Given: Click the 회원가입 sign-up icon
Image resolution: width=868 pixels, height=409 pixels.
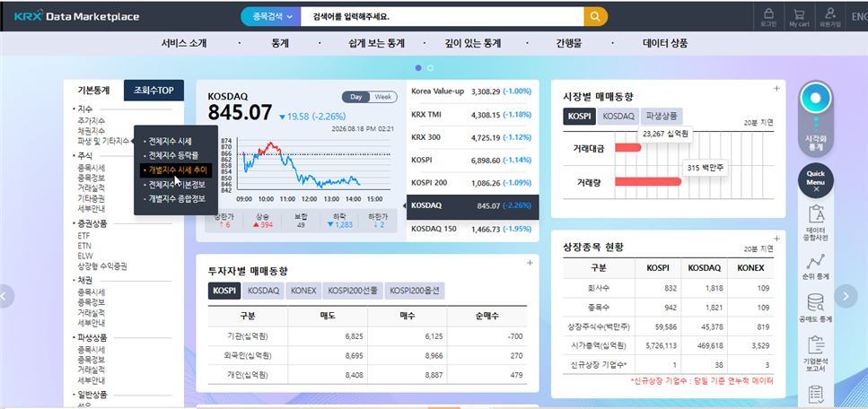Looking at the screenshot, I should 829,17.
